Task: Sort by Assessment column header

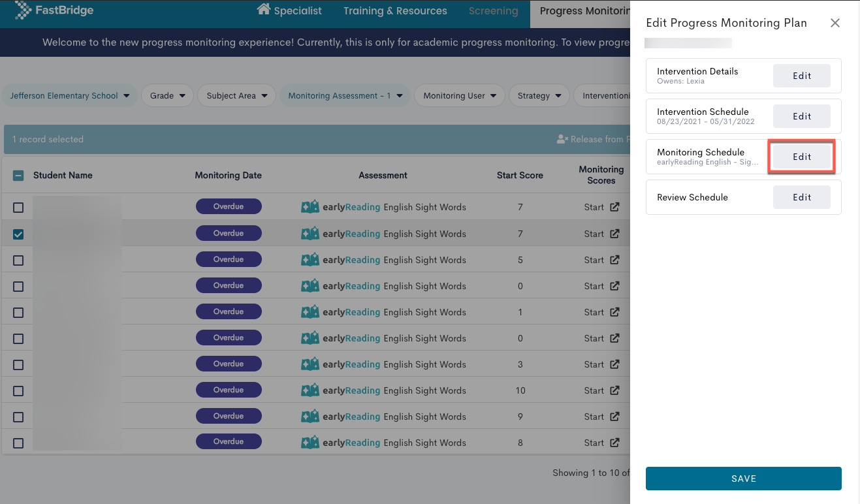Action: 383,175
